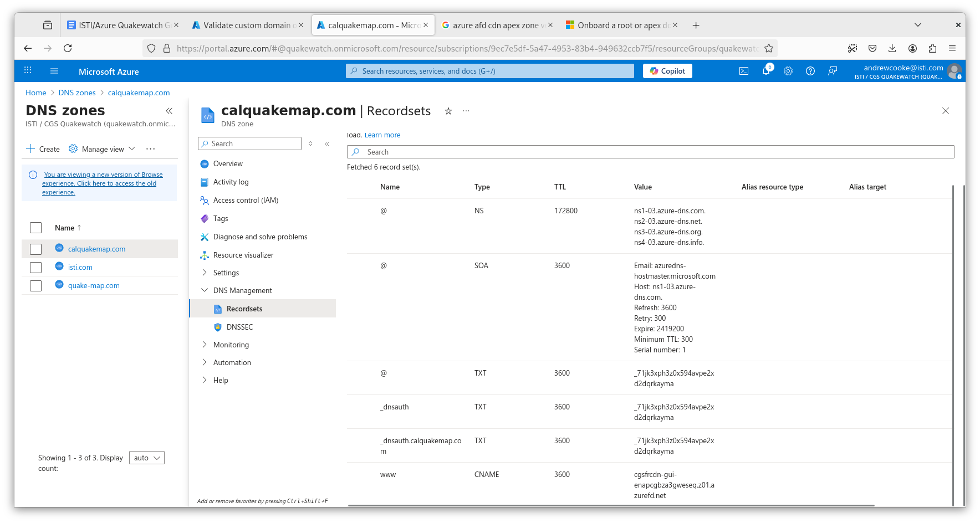
Task: Bookmark this page with the star icon
Action: (x=769, y=48)
